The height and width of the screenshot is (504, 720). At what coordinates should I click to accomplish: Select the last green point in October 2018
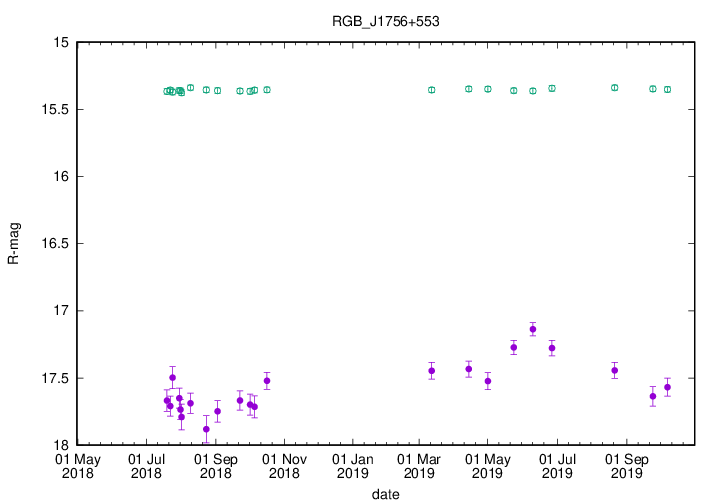pyautogui.click(x=267, y=89)
